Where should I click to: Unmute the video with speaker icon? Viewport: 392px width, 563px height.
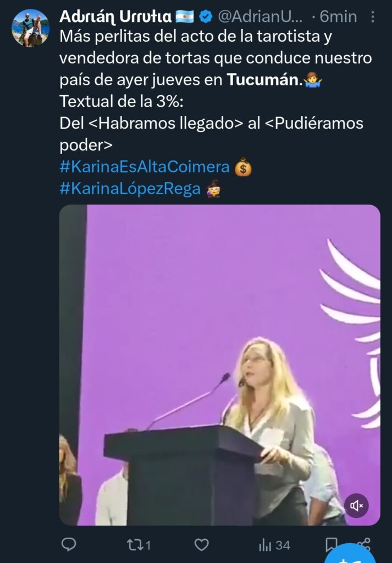click(356, 506)
